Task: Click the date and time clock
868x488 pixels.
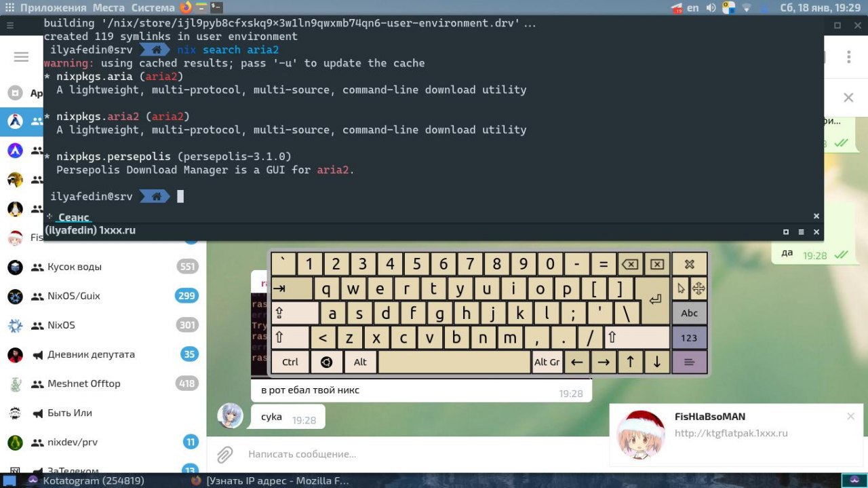Action: 820,8
